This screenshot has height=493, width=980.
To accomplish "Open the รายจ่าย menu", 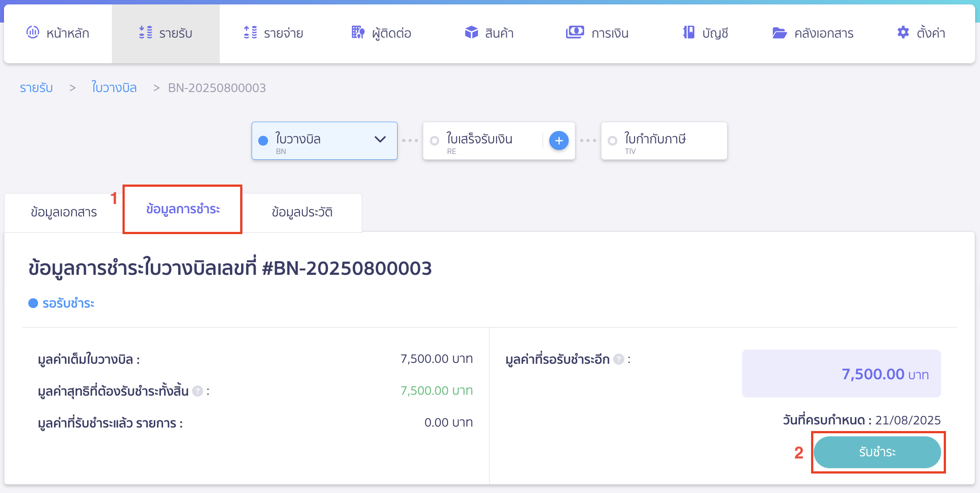I will (273, 34).
